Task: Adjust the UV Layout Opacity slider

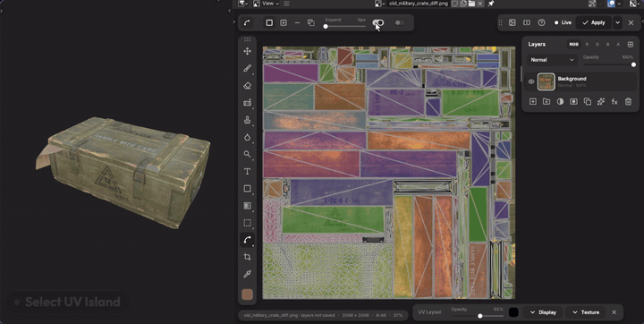Action: [x=479, y=316]
